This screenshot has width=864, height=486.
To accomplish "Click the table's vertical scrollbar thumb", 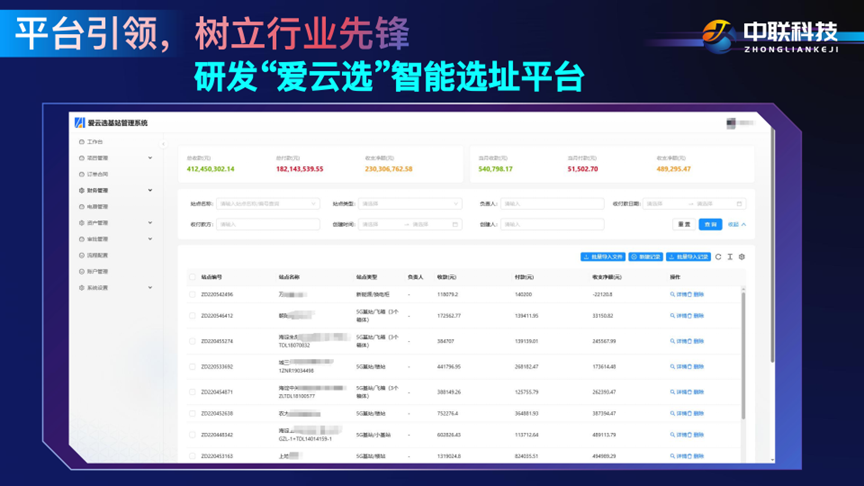I will coord(743,355).
